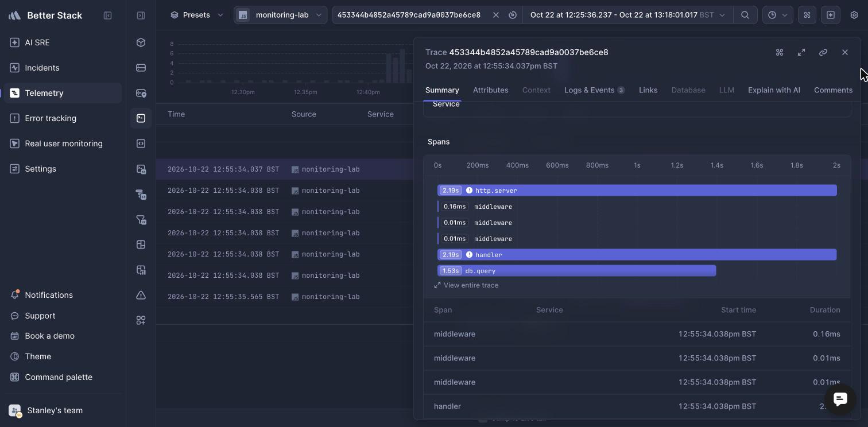868x427 pixels.
Task: Copy link to this trace
Action: pos(823,52)
